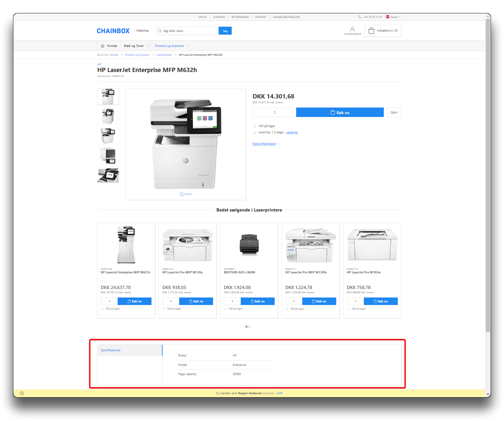Viewport: 504px width, 421px height.
Task: Click the Forside home icon
Action: click(x=103, y=46)
